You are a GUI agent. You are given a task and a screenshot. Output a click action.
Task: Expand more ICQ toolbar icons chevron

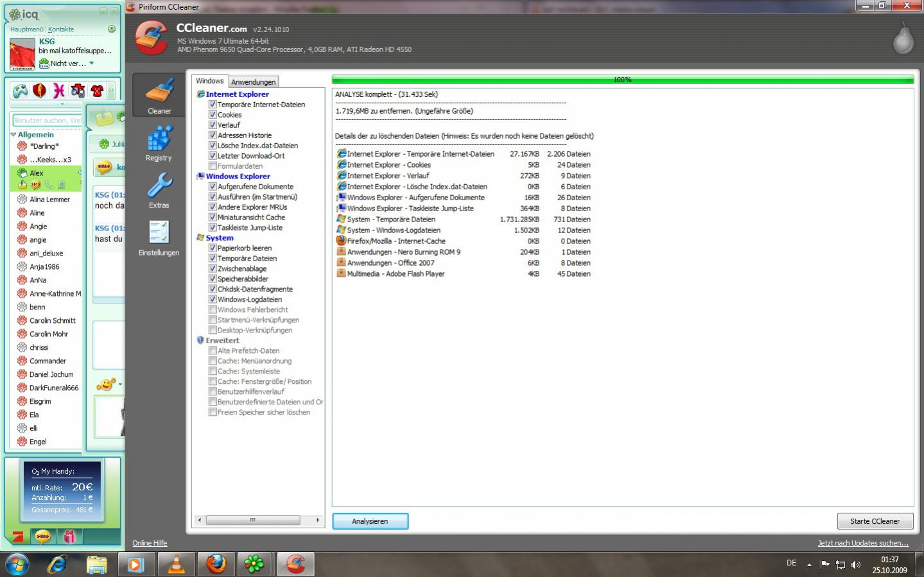pyautogui.click(x=111, y=90)
